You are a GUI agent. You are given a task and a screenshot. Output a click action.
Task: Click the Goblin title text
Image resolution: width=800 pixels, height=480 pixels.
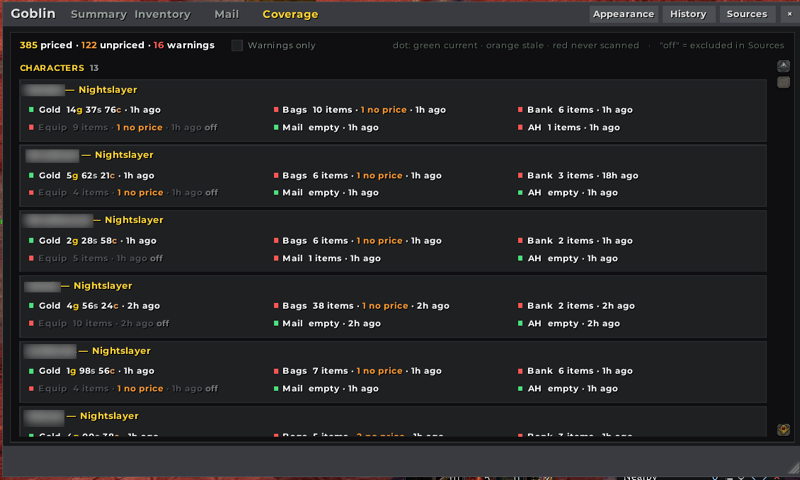tap(33, 14)
